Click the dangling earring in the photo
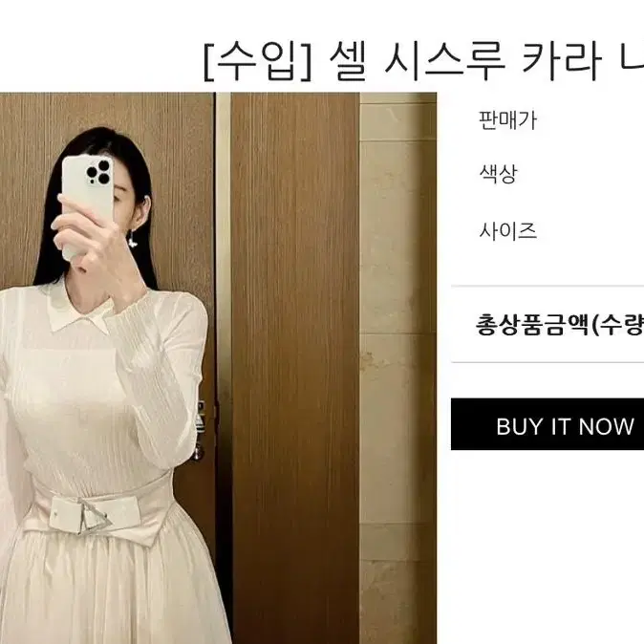 (x=134, y=238)
